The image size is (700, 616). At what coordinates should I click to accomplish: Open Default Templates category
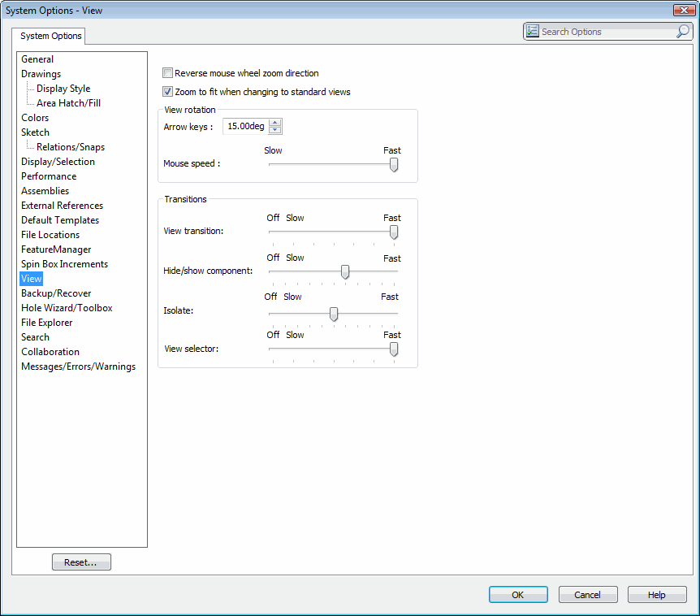(60, 220)
